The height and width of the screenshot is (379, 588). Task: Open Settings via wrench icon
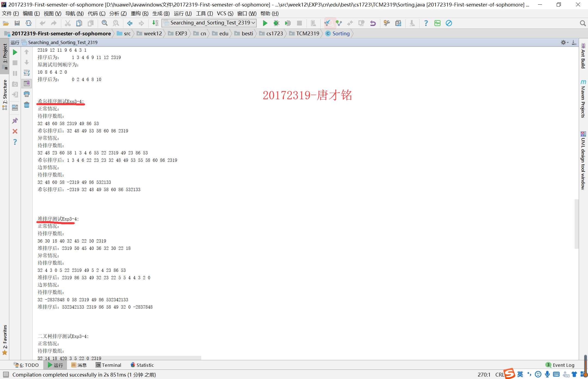coord(387,23)
